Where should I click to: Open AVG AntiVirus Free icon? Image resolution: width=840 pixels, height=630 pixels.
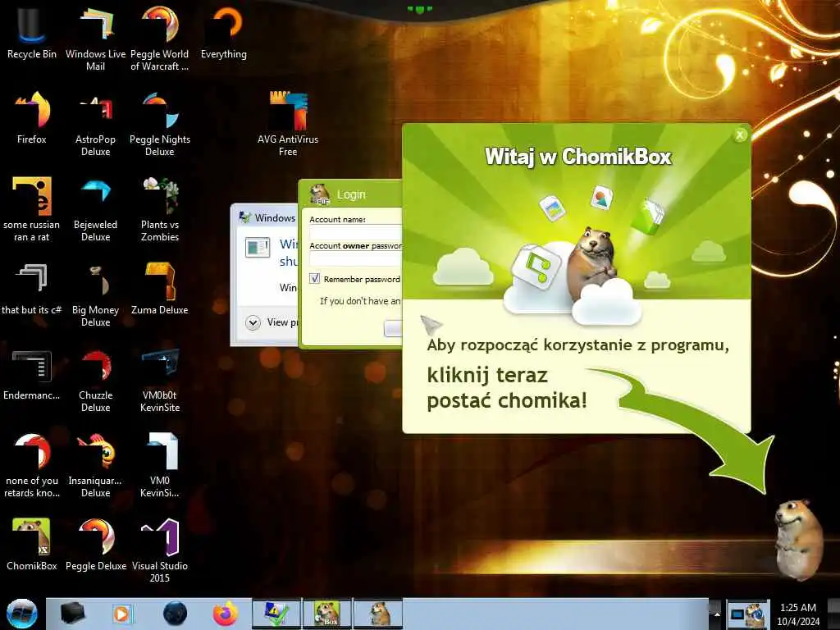pos(288,122)
